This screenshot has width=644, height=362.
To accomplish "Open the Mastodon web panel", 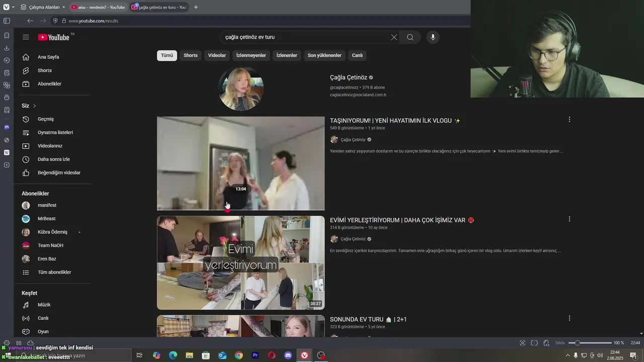I will pyautogui.click(x=7, y=127).
